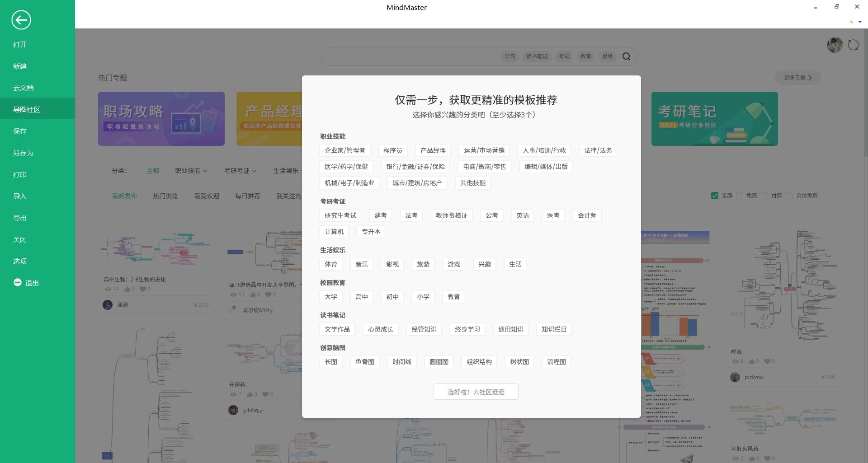Check the 会员免费 checkbox

(x=790, y=196)
